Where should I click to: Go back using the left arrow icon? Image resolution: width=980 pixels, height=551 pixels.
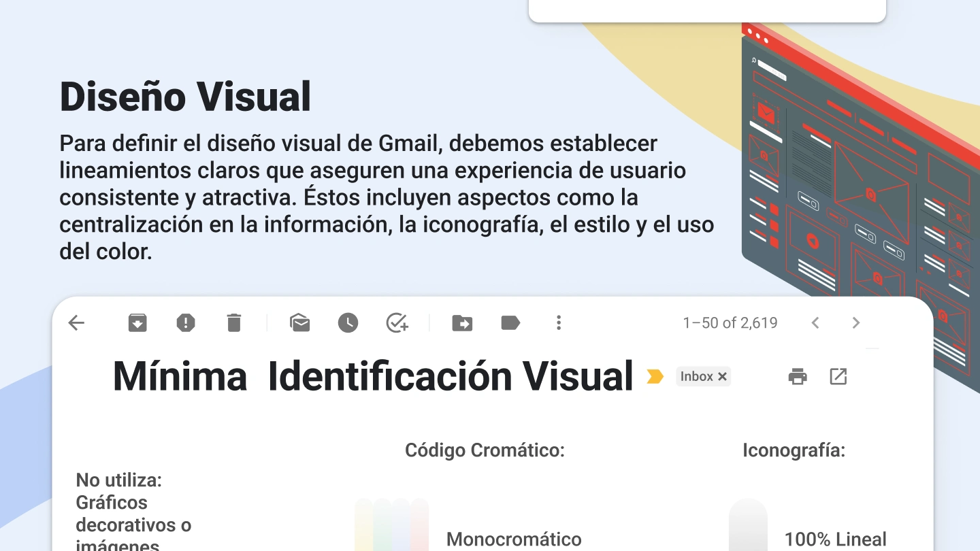coord(76,323)
